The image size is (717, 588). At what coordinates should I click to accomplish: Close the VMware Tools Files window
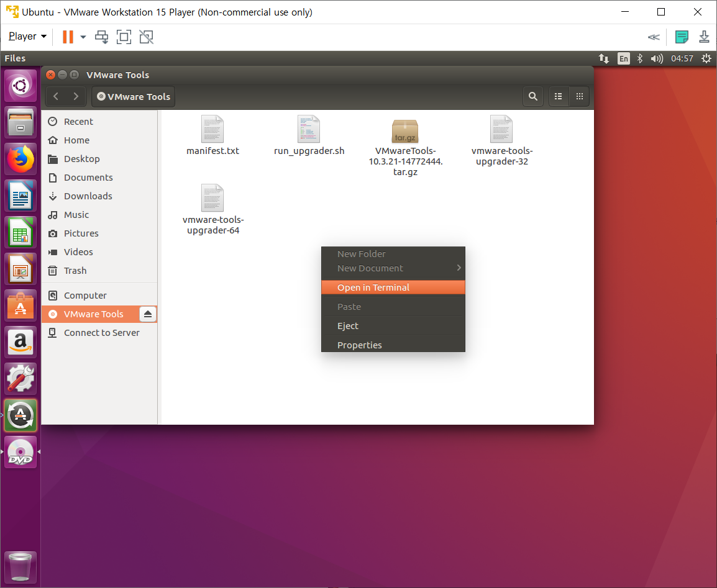(51, 75)
